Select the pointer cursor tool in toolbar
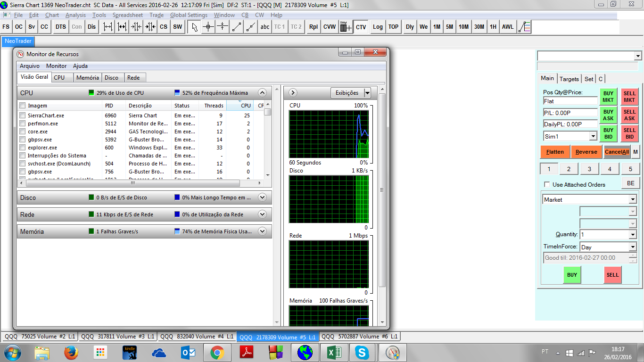The height and width of the screenshot is (362, 644). tap(194, 27)
